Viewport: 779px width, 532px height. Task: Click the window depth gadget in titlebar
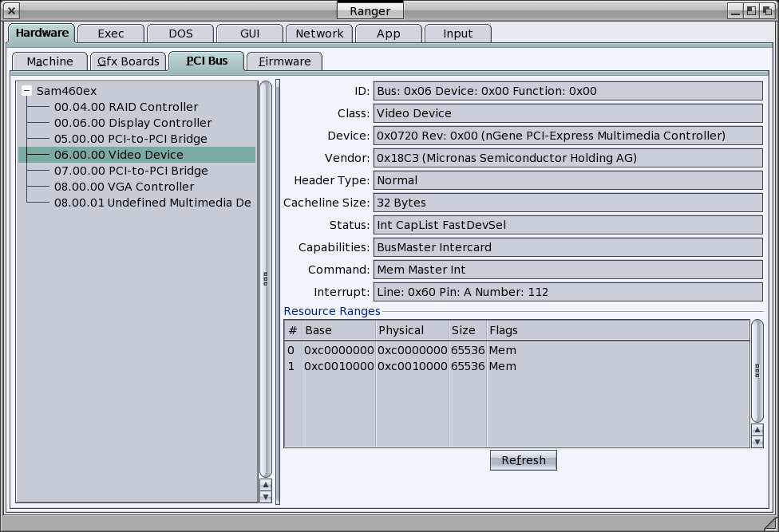pyautogui.click(x=766, y=10)
